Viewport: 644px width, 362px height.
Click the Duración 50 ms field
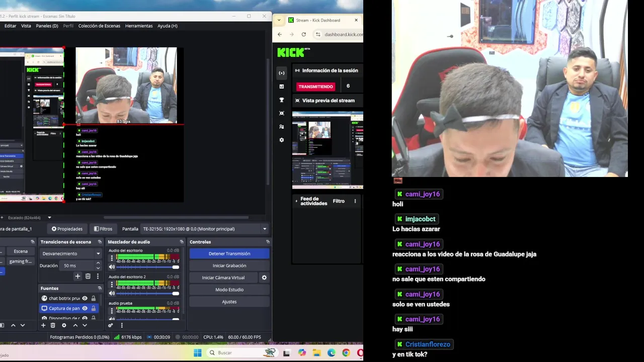(77, 265)
